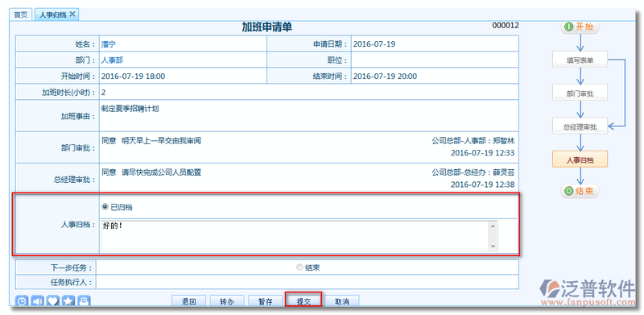644x315 pixels.
Task: Open the clock history icon
Action: pyautogui.click(x=22, y=301)
